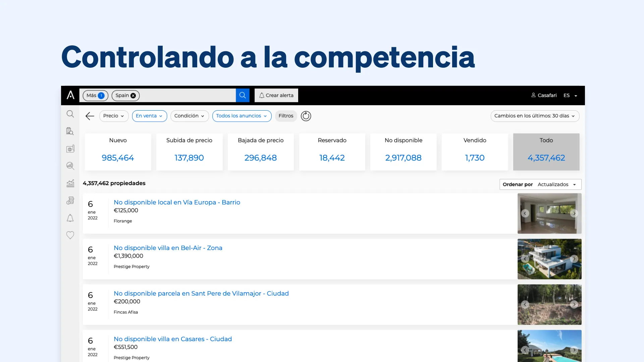Screen dimensions: 644x362
Task: Open the sidebar search magnifier icon
Action: (x=70, y=114)
